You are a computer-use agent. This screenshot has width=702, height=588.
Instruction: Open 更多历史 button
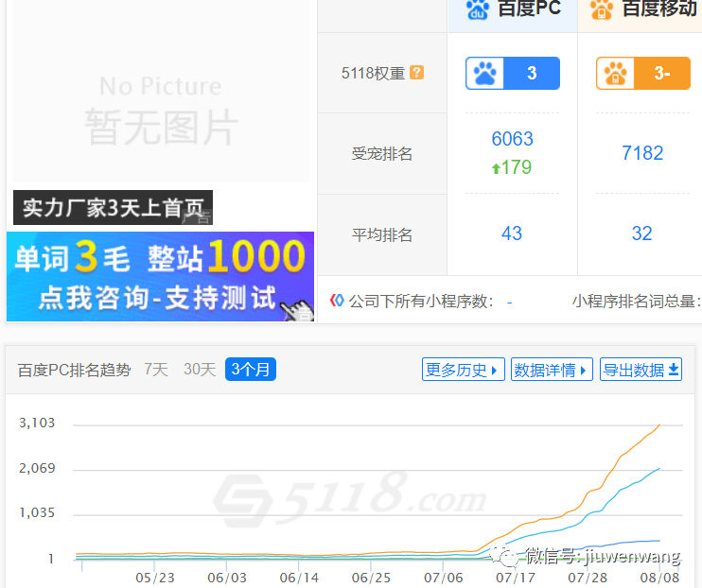[x=464, y=370]
